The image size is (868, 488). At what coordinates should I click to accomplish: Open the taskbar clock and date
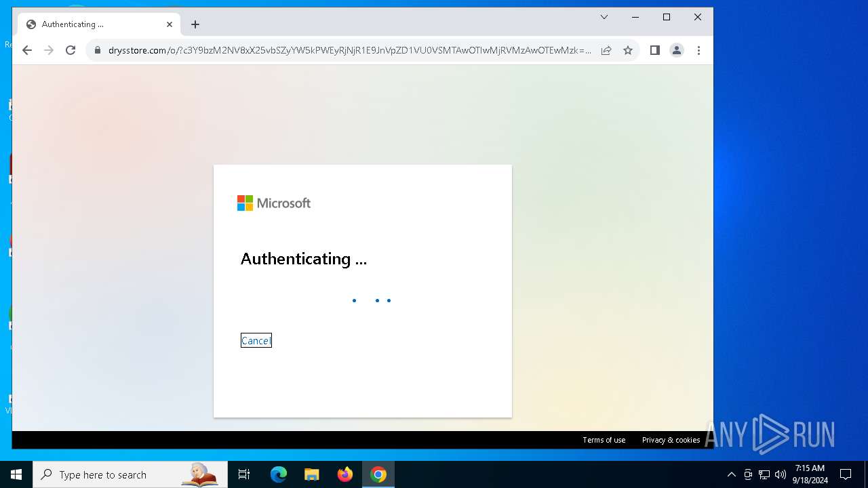tap(810, 474)
